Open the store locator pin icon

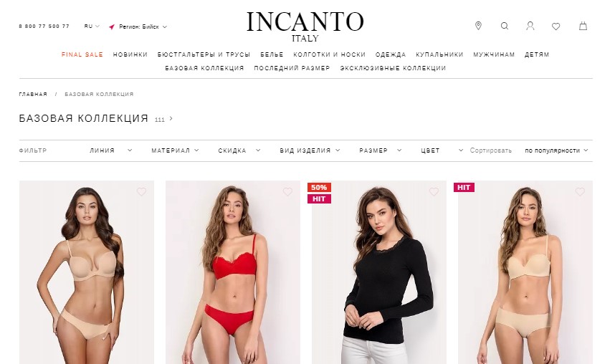coord(478,26)
